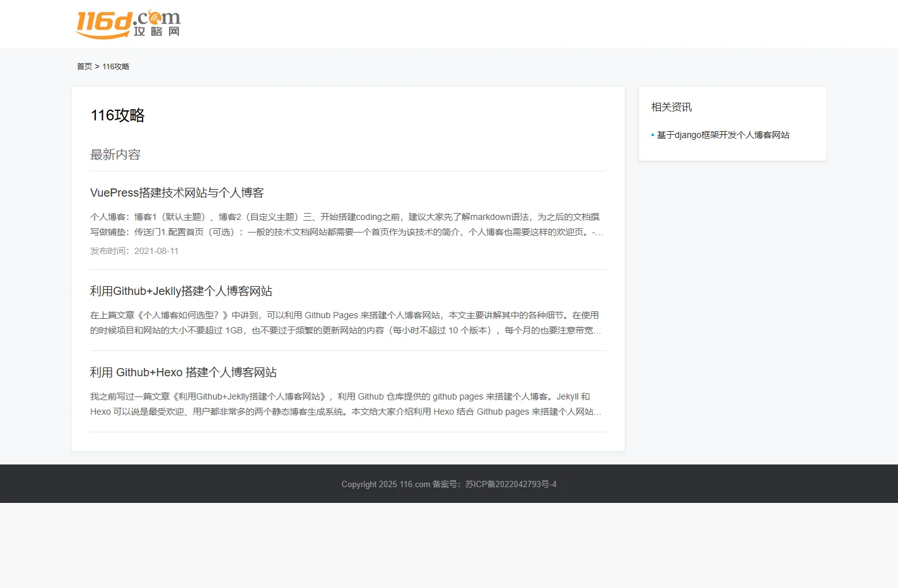Image resolution: width=898 pixels, height=588 pixels.
Task: Click the 相关资讯 sidebar heading
Action: [672, 107]
